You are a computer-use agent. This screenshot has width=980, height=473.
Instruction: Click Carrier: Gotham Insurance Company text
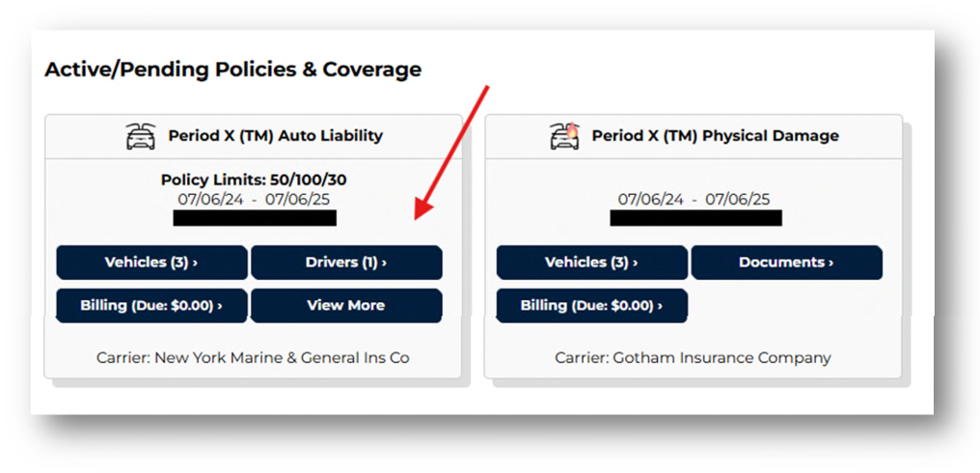(x=693, y=358)
